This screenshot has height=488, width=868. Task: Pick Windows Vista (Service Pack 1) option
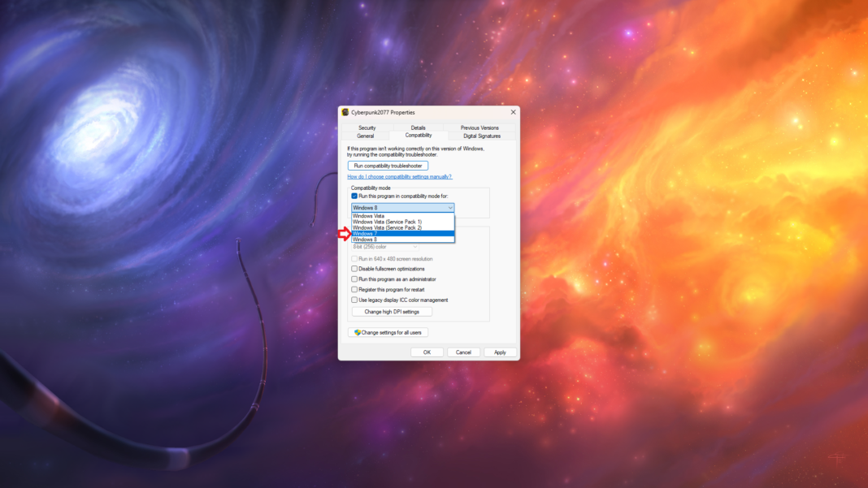(x=402, y=222)
